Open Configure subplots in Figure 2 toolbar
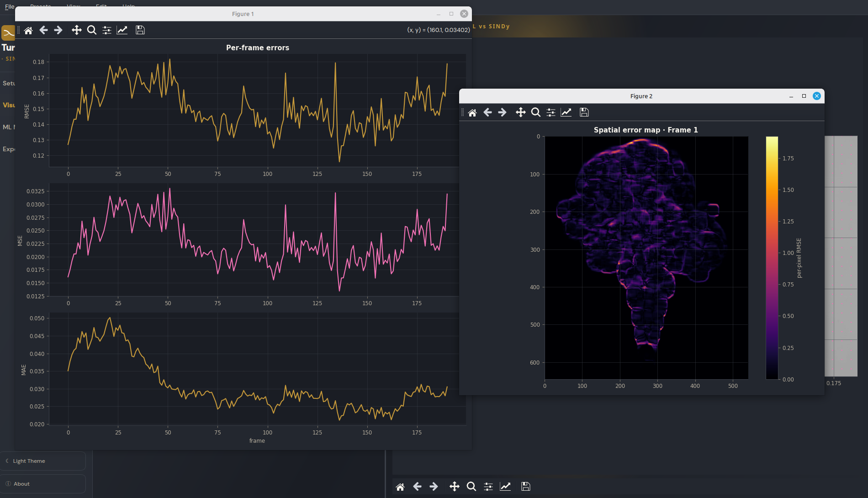This screenshot has height=498, width=868. [551, 112]
